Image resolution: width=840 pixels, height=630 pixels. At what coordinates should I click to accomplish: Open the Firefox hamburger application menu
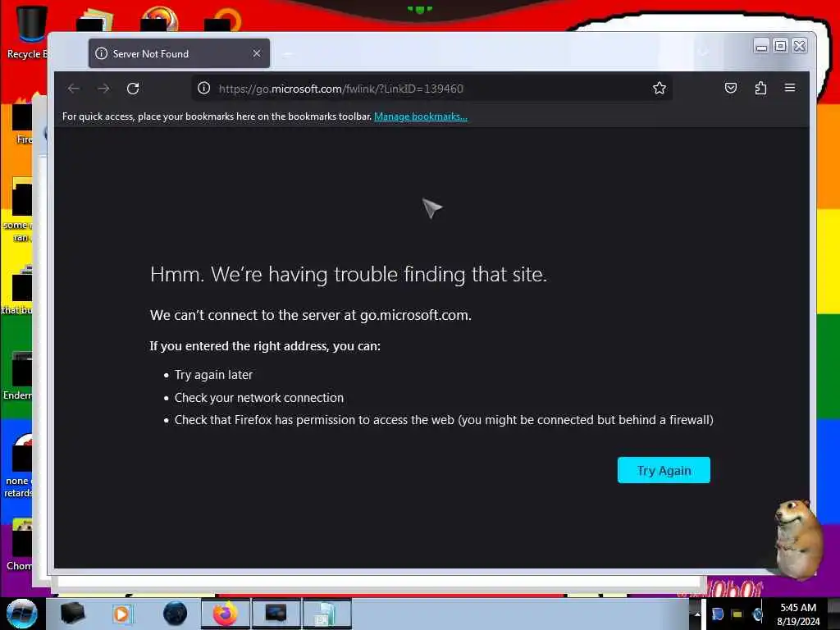tap(790, 88)
